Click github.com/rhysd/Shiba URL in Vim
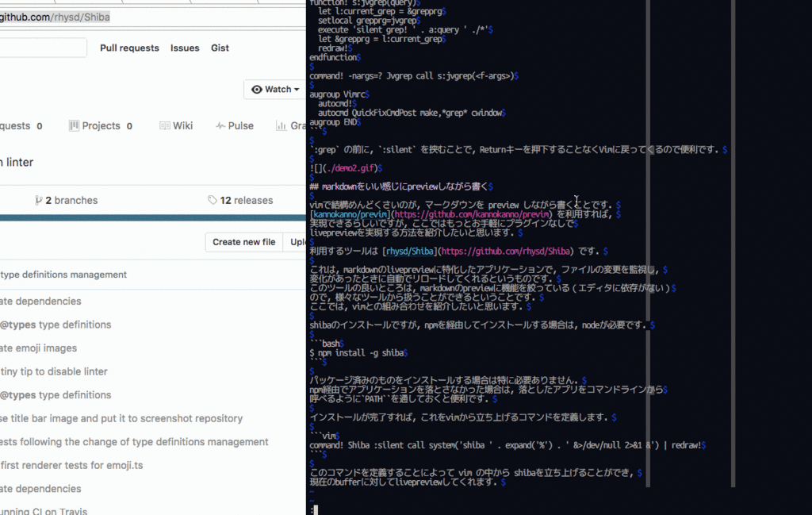Image resolution: width=812 pixels, height=515 pixels. (x=505, y=252)
